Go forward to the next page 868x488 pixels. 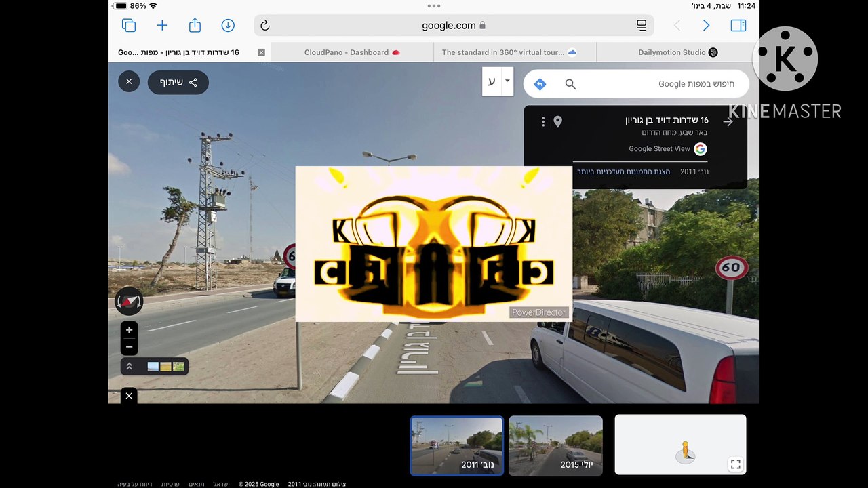pyautogui.click(x=706, y=25)
